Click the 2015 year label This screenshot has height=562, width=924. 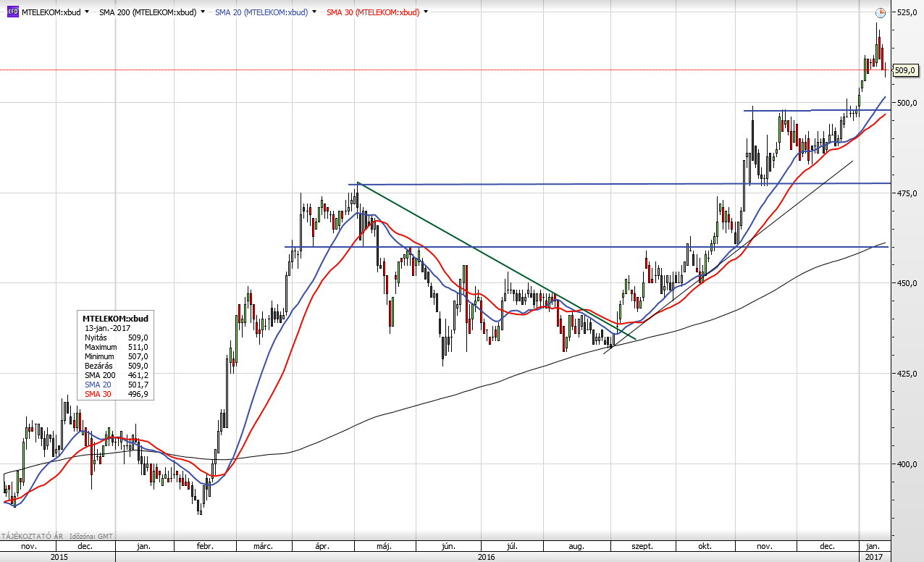(59, 557)
